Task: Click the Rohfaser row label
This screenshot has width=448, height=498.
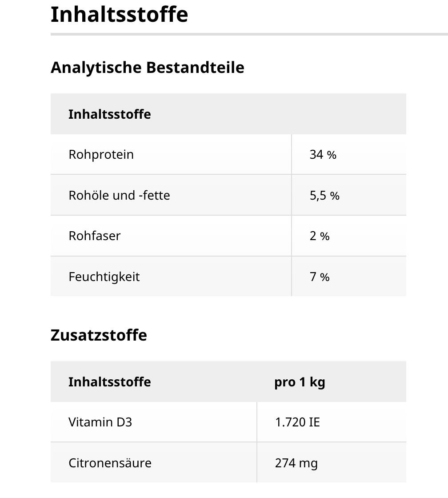Action: 94,236
